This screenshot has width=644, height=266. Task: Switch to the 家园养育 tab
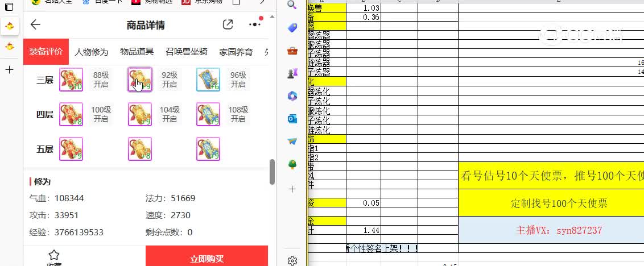236,52
